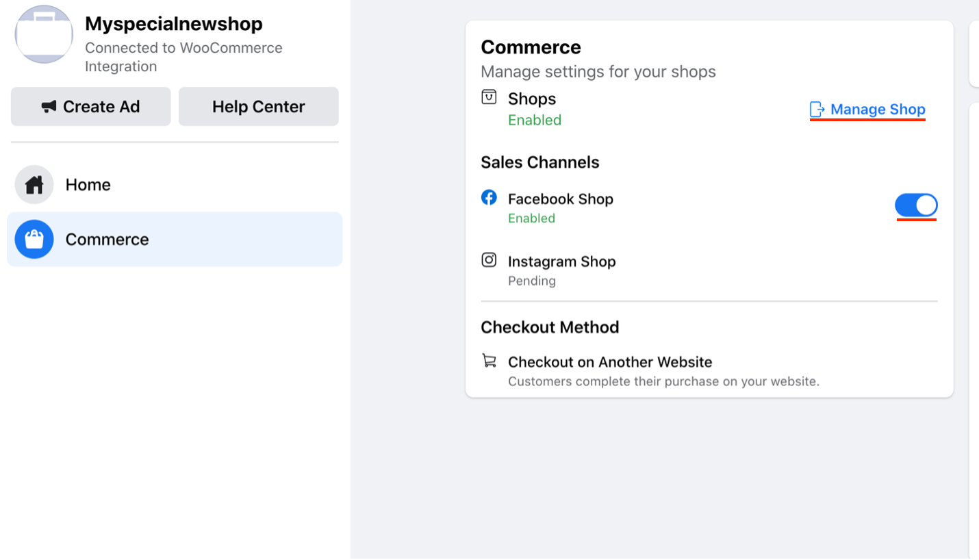This screenshot has width=979, height=560.
Task: Click the Instagram Shop label
Action: (x=561, y=262)
